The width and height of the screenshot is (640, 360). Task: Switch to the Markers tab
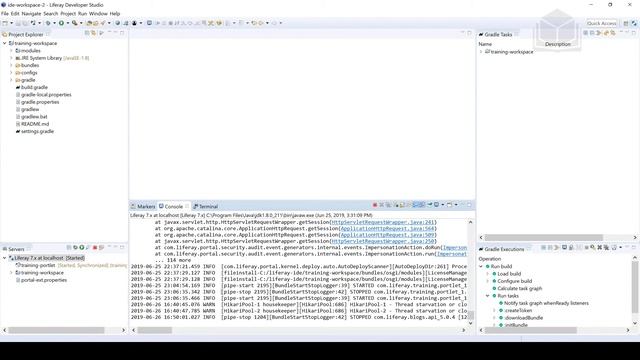click(143, 207)
